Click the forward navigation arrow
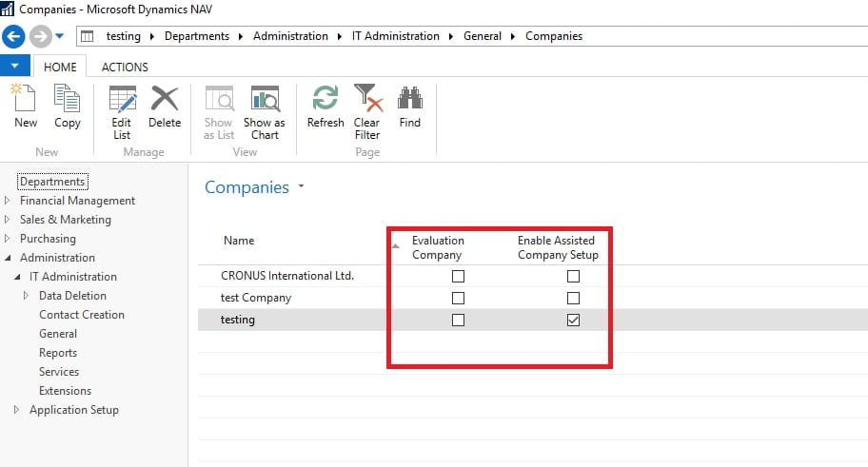The image size is (868, 467). click(40, 36)
